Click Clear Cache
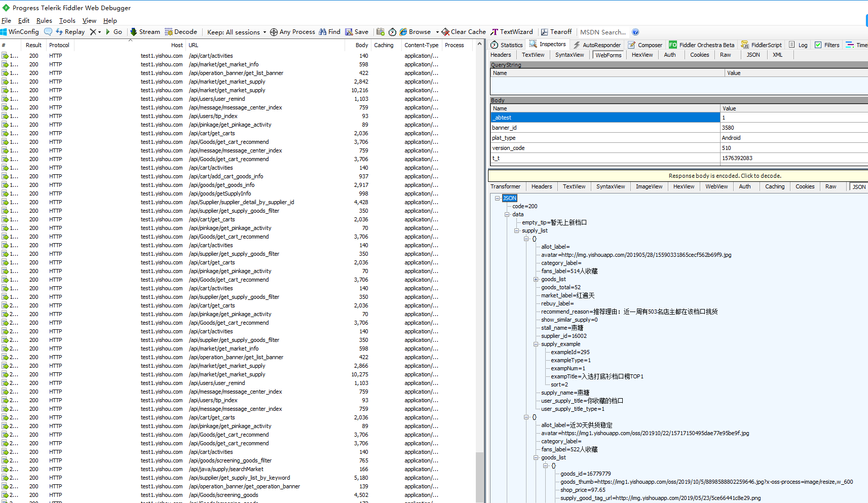The height and width of the screenshot is (503, 868). [464, 32]
